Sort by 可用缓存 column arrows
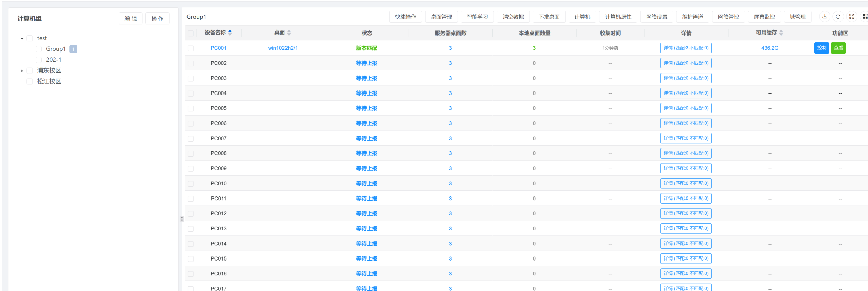 pos(781,33)
